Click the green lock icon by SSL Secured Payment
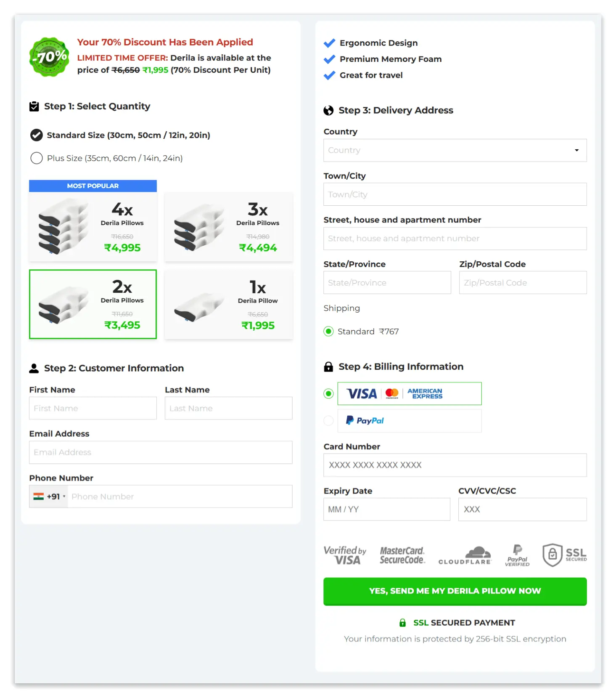The width and height of the screenshot is (616, 698). pyautogui.click(x=402, y=623)
